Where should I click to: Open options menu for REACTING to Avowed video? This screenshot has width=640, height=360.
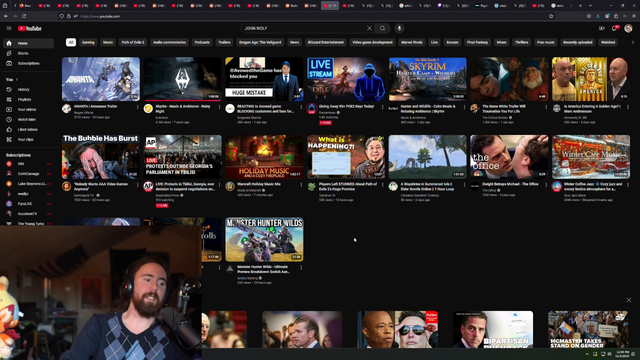(301, 107)
